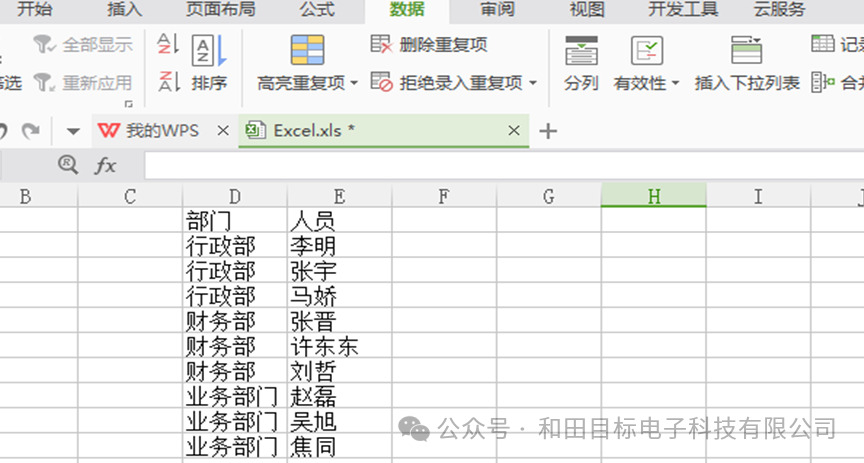Select the 数据 ribbon tab

click(x=407, y=9)
